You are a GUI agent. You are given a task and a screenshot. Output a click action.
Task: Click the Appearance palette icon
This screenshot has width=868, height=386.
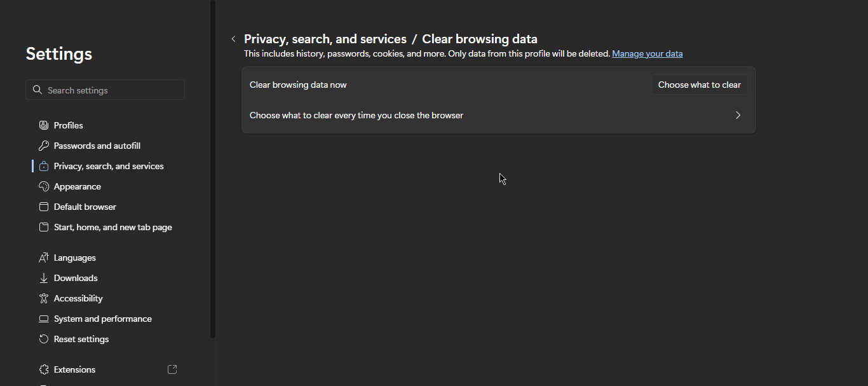click(x=44, y=186)
